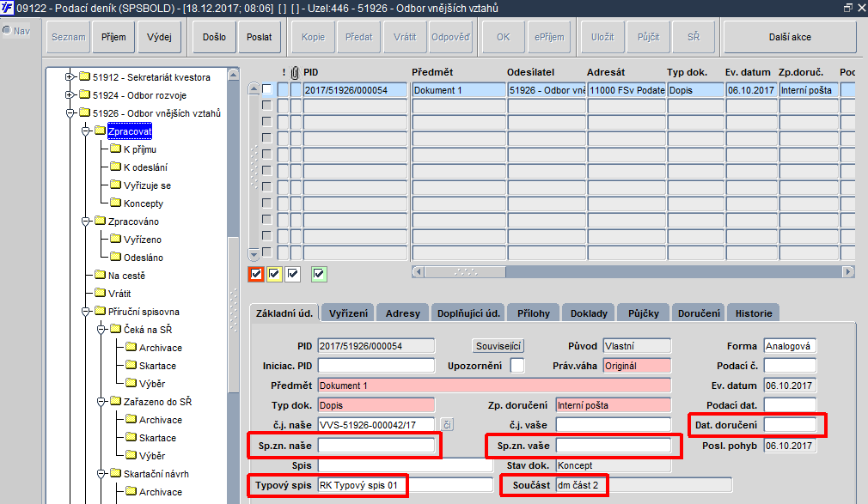Viewport: 868px width, 504px height.
Task: Click the Další akce button
Action: (790, 37)
